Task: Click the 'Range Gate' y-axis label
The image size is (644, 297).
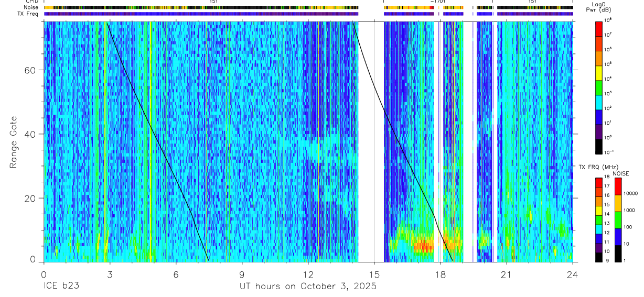Action: click(13, 142)
